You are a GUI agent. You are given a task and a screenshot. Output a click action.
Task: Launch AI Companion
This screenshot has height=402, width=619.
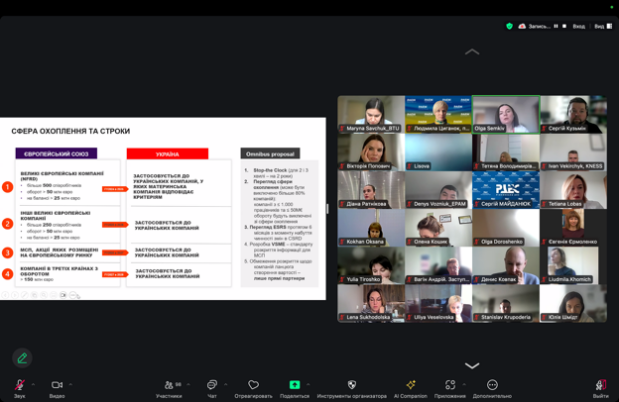click(409, 385)
